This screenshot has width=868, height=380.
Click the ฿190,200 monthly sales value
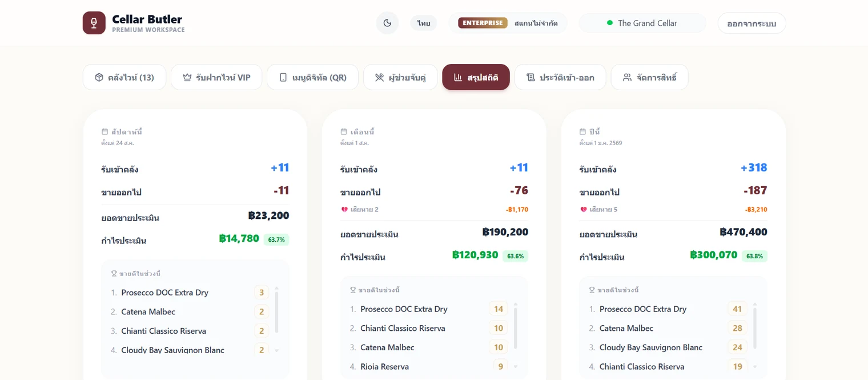click(x=505, y=233)
